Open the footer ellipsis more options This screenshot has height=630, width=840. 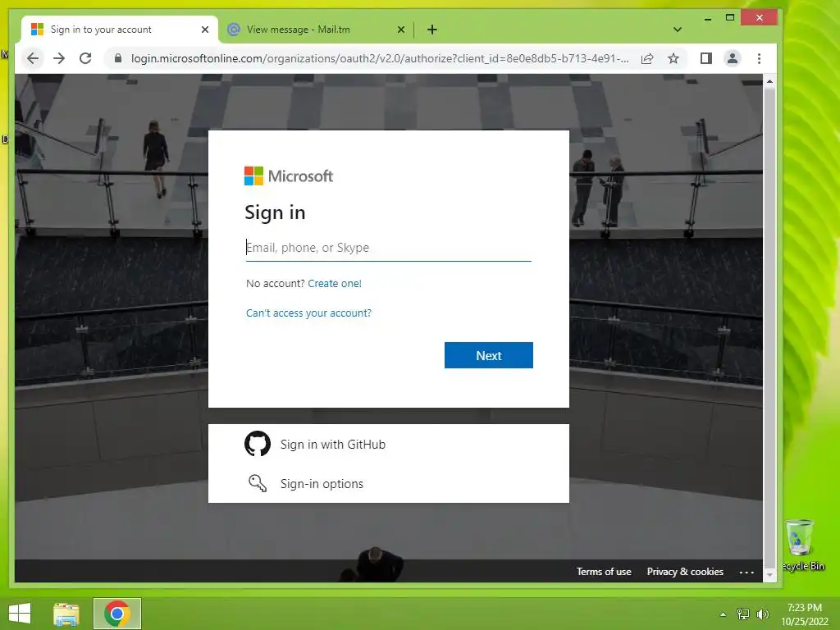[746, 572]
